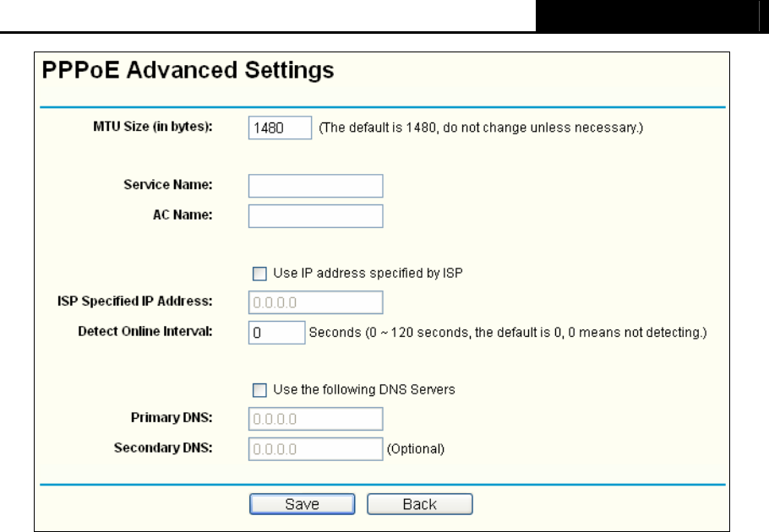Screen dimensions: 769x532
Task: Go back using the Back button
Action: [x=420, y=504]
